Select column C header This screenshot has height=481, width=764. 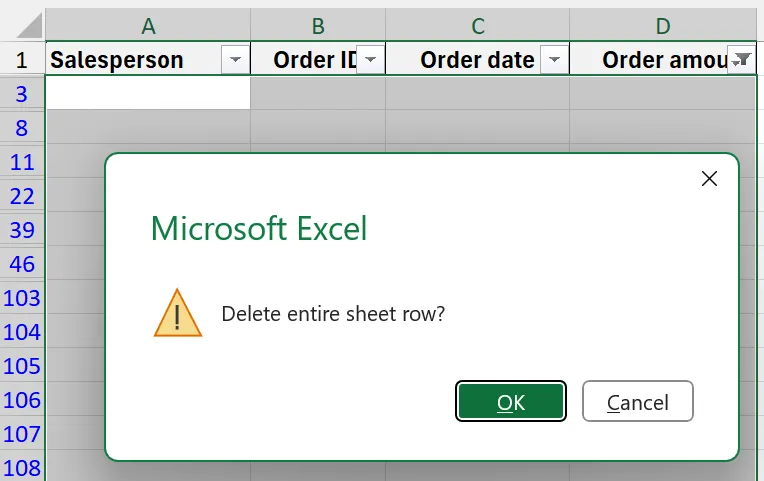[x=477, y=26]
